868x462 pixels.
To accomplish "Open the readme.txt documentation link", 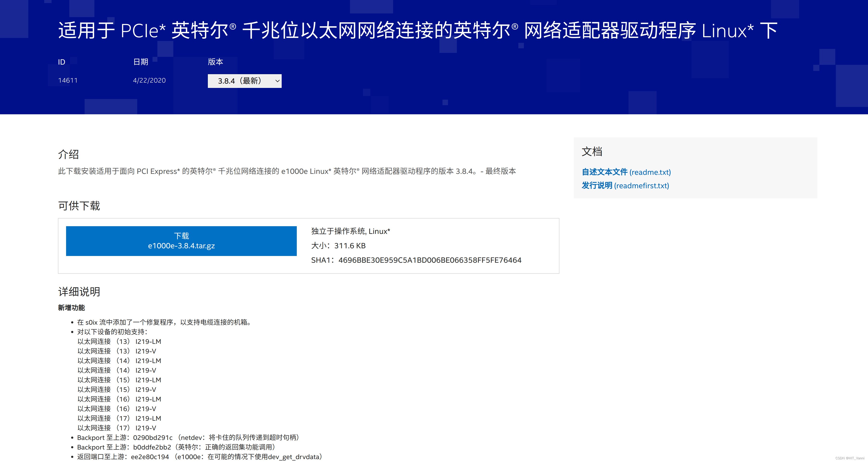I will [626, 172].
